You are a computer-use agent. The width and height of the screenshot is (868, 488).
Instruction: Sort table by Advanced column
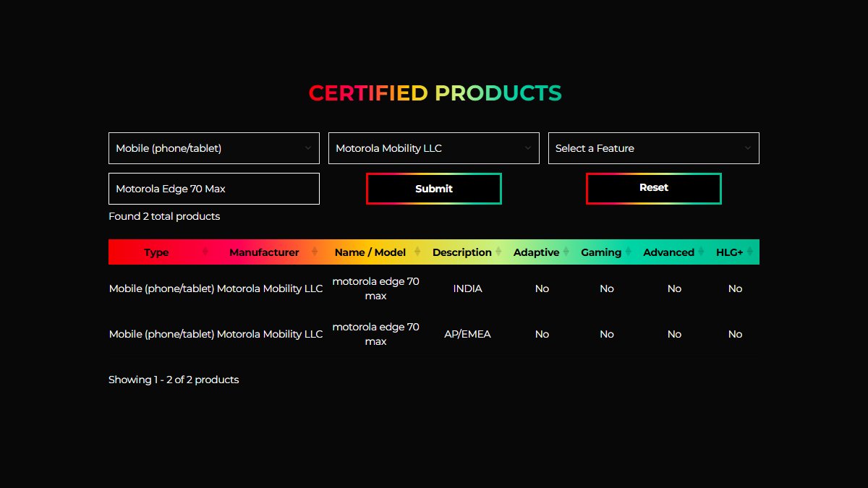668,252
